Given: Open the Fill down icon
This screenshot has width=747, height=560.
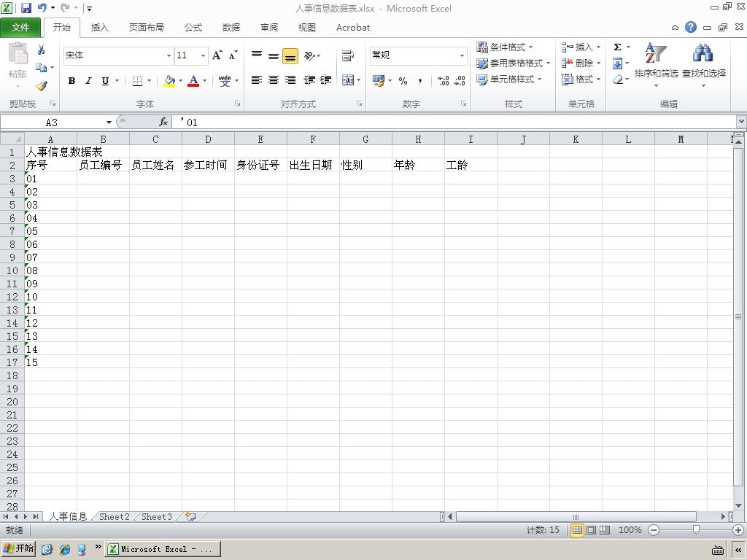Looking at the screenshot, I should tap(617, 63).
